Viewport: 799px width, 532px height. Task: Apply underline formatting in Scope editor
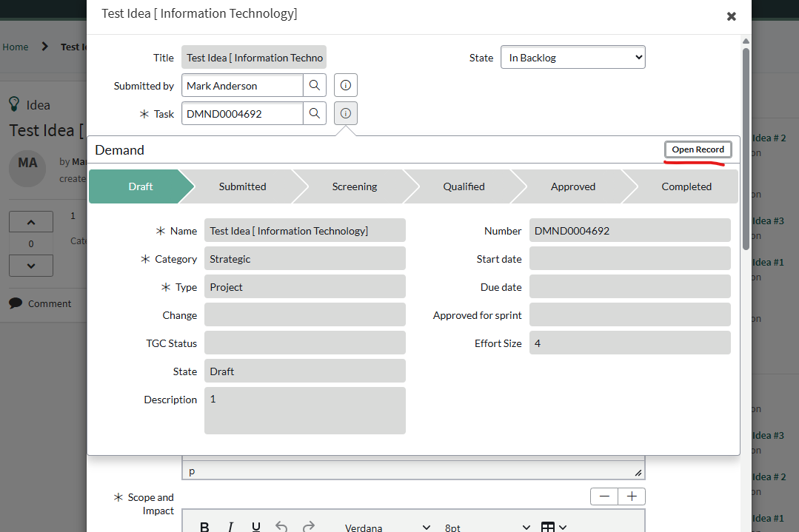click(255, 527)
